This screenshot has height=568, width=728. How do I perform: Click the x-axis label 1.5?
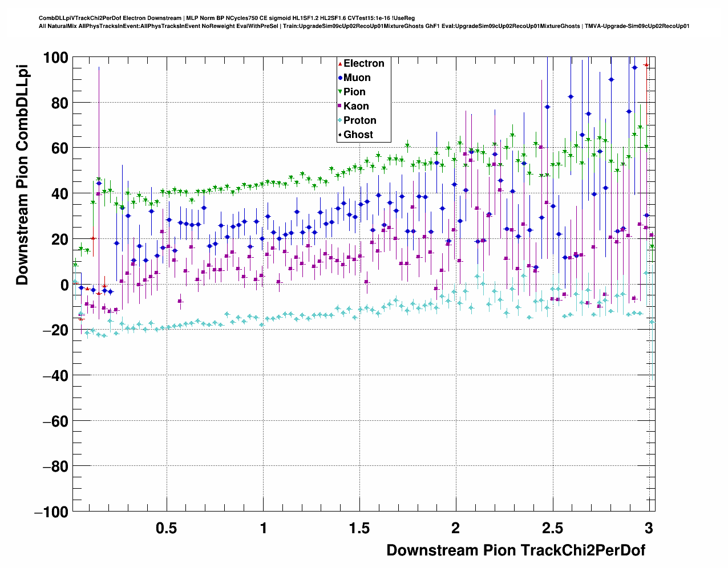coord(359,528)
